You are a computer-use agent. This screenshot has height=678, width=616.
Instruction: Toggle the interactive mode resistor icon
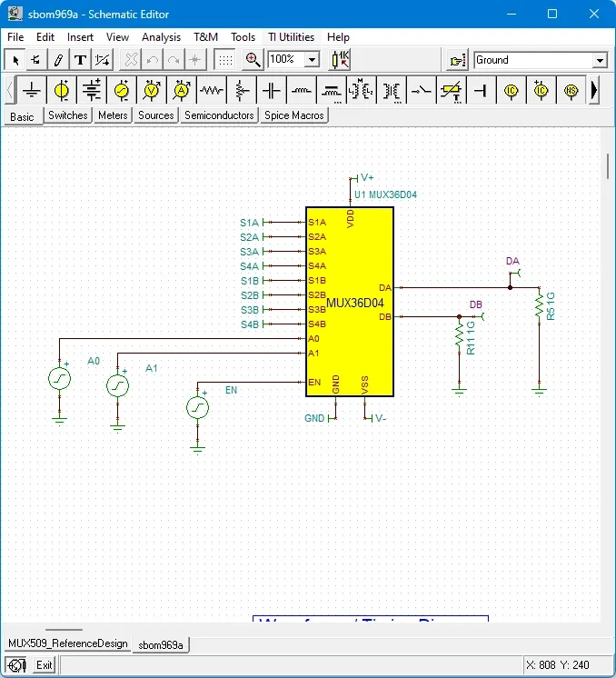coord(340,60)
